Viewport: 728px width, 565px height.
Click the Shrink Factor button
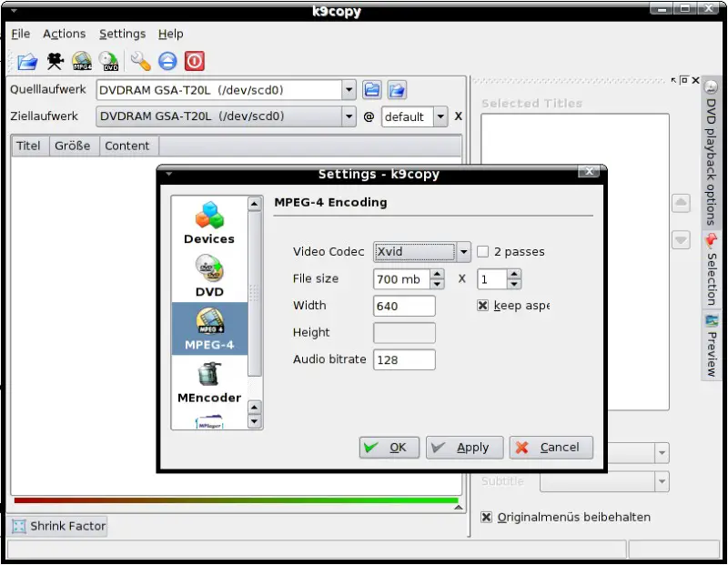[57, 527]
